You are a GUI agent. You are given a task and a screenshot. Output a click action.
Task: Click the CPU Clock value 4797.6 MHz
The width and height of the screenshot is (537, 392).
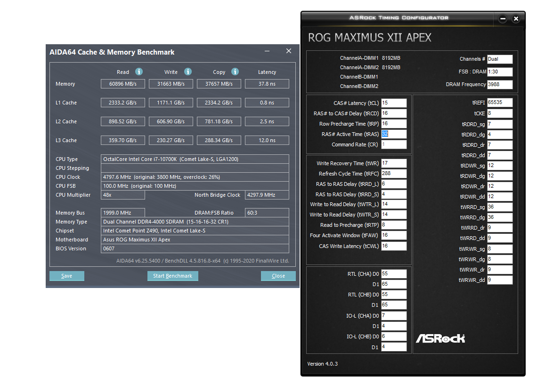tap(195, 177)
